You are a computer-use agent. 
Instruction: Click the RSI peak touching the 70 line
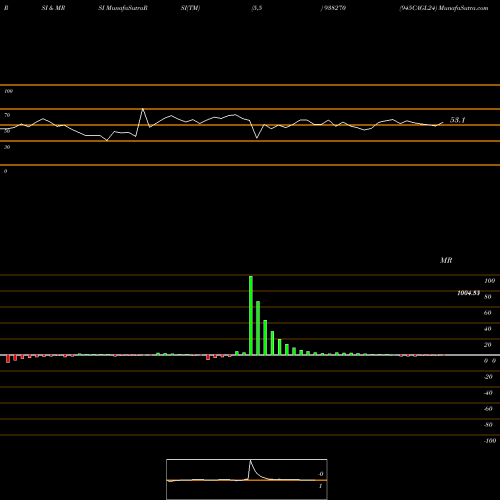(143, 109)
